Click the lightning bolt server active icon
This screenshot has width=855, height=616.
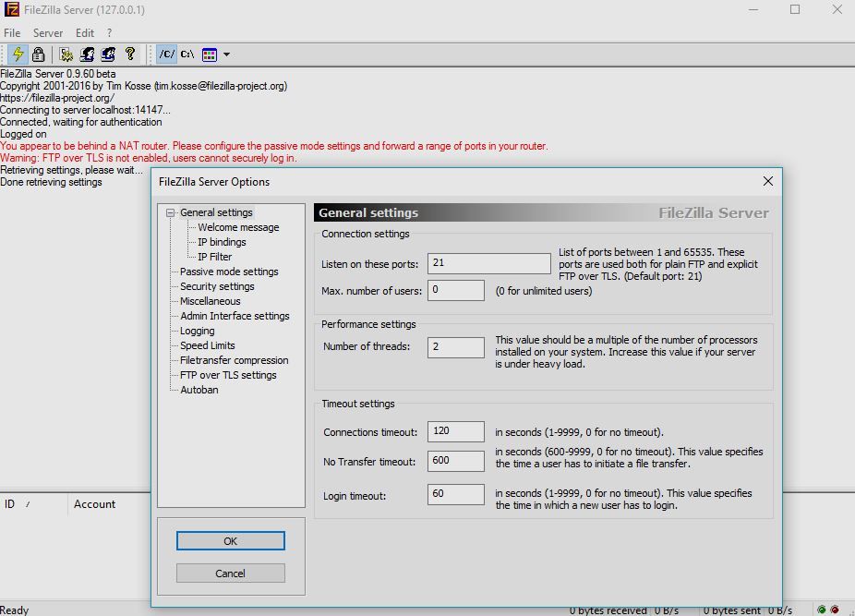tap(18, 54)
